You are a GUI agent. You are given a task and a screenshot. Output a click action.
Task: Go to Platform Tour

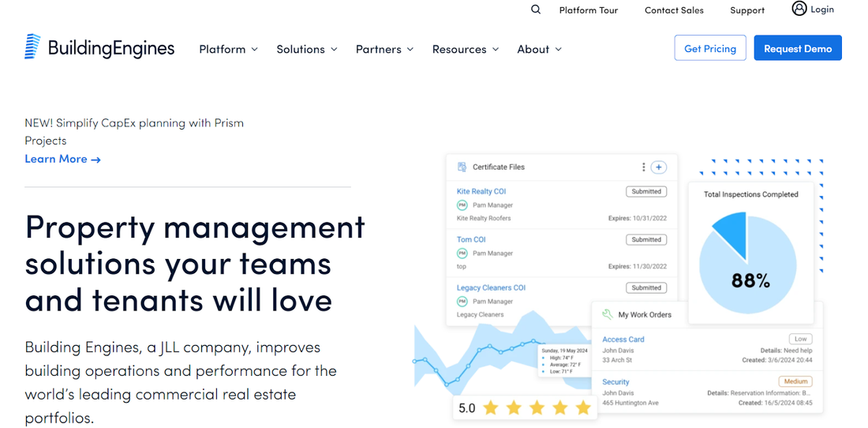589,10
